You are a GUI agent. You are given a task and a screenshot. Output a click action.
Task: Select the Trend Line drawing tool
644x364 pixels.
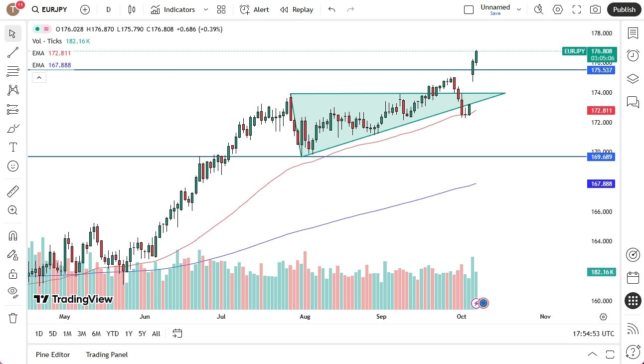12,52
